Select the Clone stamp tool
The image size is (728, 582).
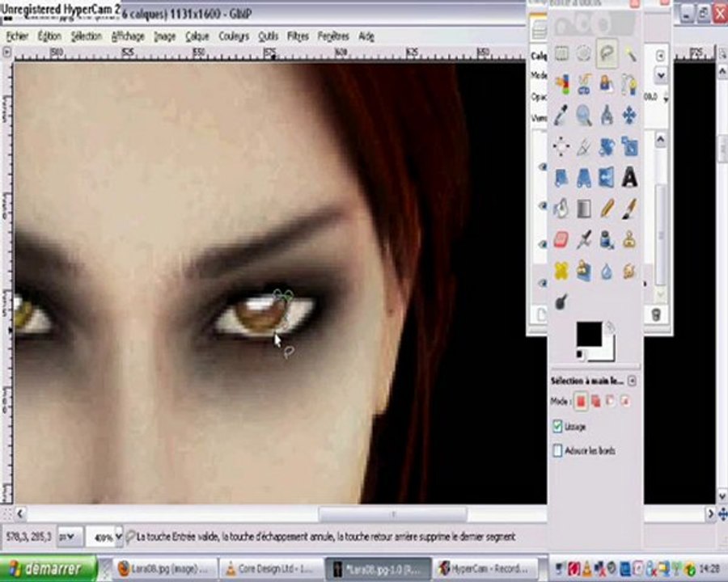point(629,240)
